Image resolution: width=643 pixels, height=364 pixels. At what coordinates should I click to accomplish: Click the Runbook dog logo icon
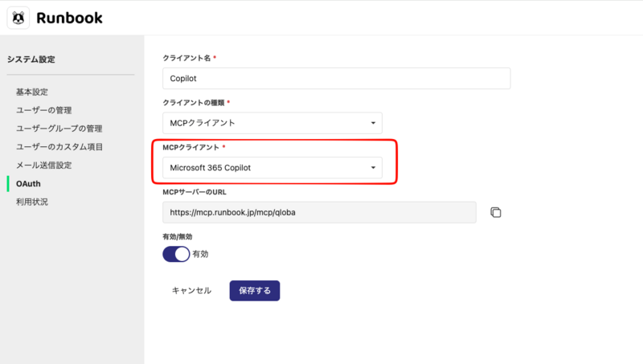[x=18, y=18]
